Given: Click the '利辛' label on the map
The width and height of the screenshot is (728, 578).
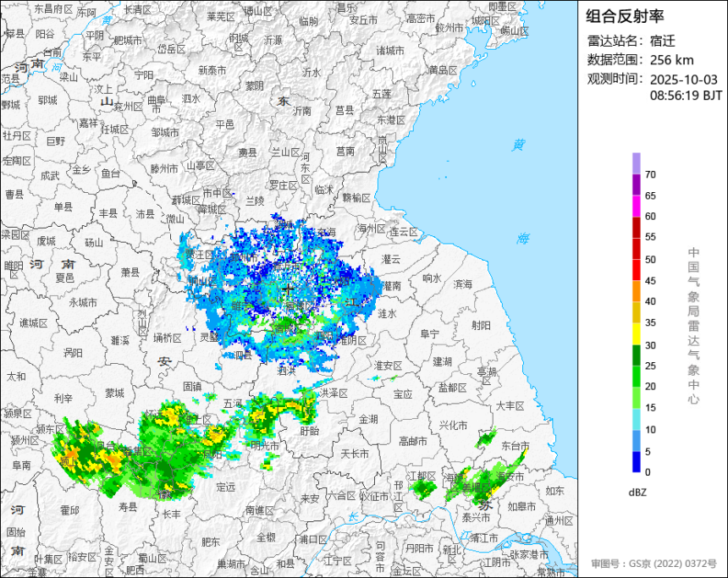Looking at the screenshot, I should point(63,398).
